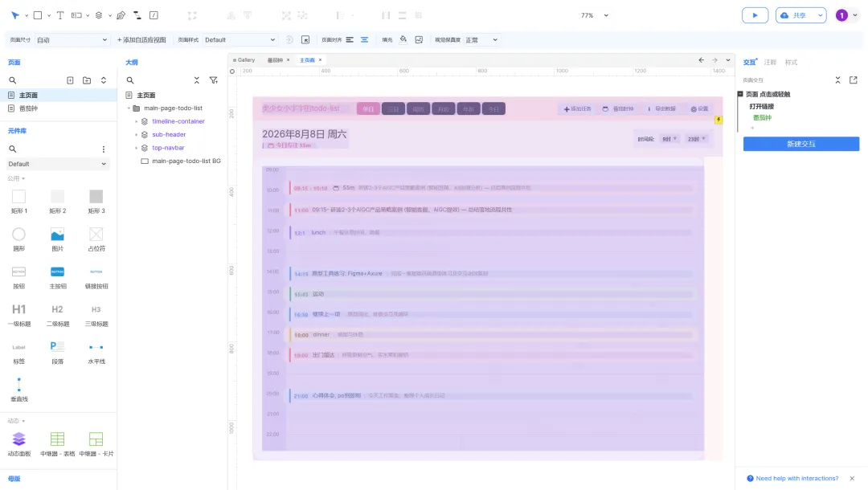The width and height of the screenshot is (868, 490).
Task: Open Need help with interactions link
Action: click(797, 479)
